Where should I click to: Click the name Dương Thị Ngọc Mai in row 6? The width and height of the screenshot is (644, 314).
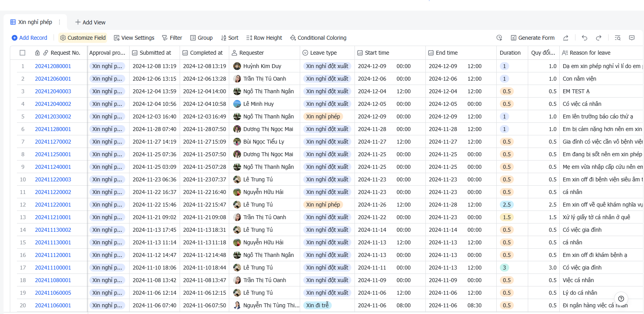268,129
